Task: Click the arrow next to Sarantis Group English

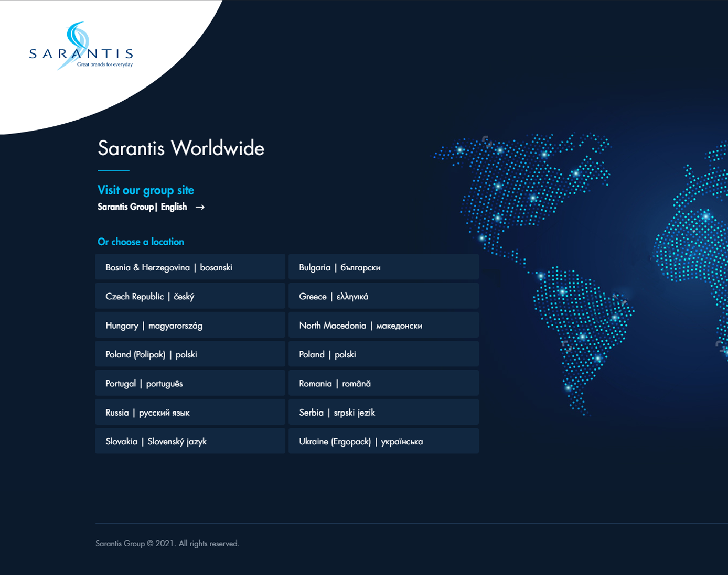Action: coord(200,207)
